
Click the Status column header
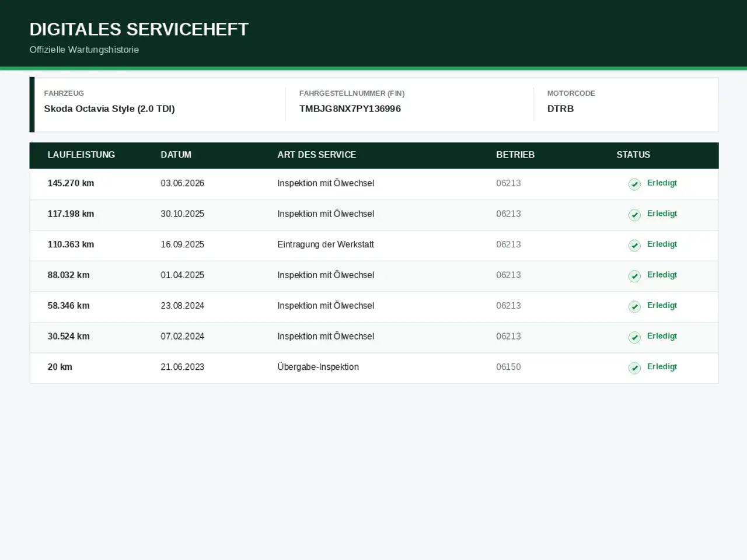pos(633,155)
